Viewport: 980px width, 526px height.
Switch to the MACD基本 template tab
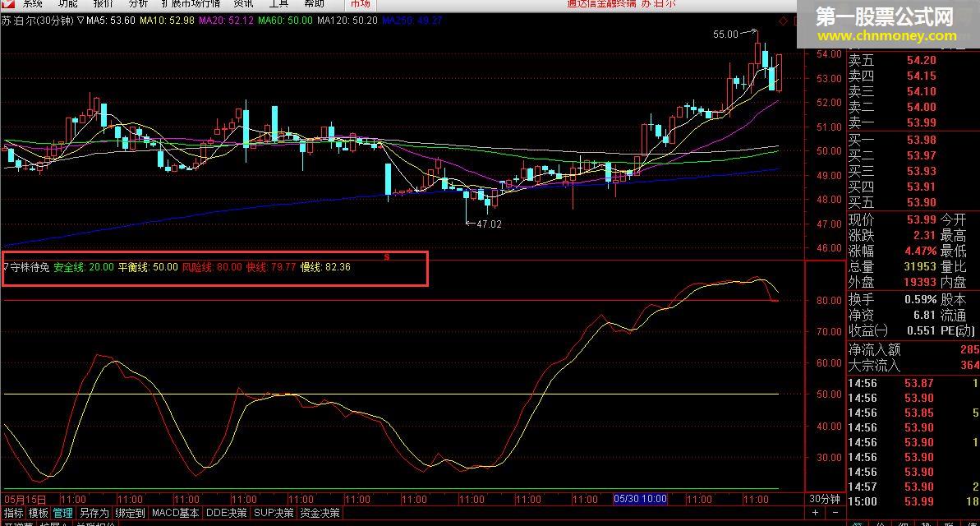pos(175,513)
